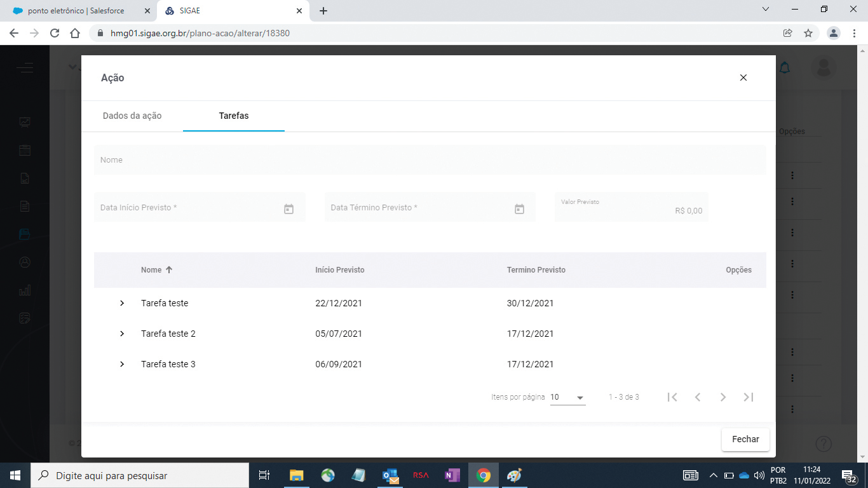Open the Windows Start menu
This screenshot has height=488, width=868.
tap(15, 475)
